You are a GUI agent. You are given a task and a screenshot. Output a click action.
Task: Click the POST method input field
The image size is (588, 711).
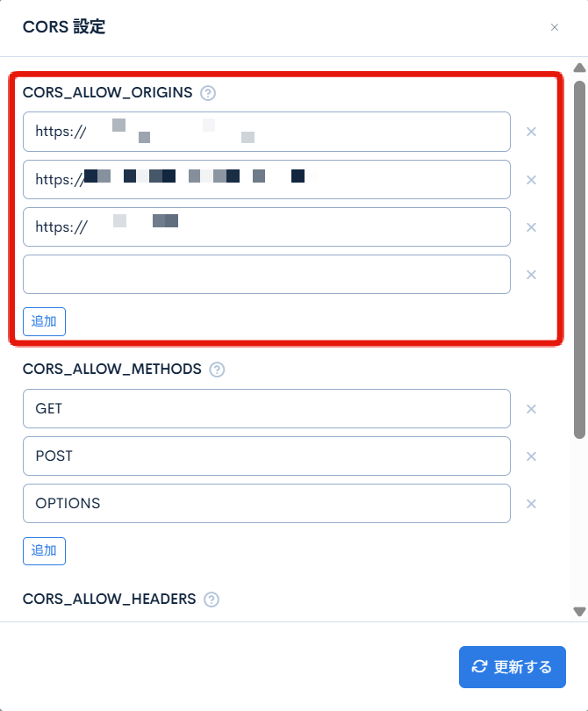click(267, 456)
